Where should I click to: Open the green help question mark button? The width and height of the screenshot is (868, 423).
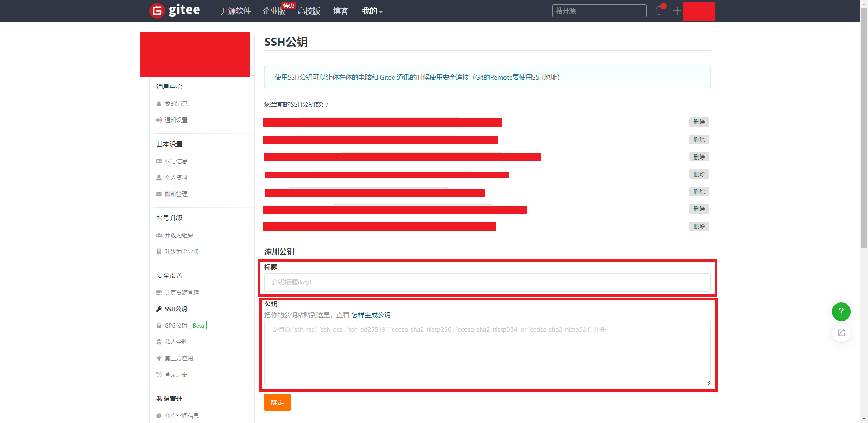point(841,312)
